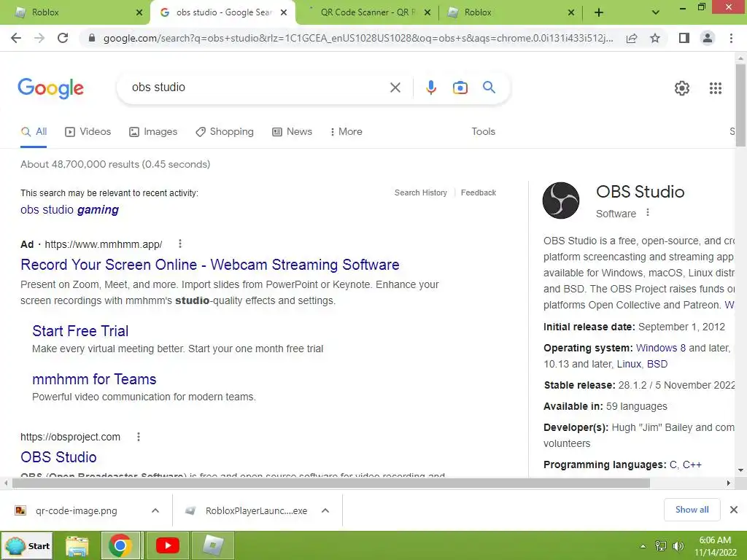The image size is (747, 560).
Task: Click the Feedback link
Action: point(479,192)
